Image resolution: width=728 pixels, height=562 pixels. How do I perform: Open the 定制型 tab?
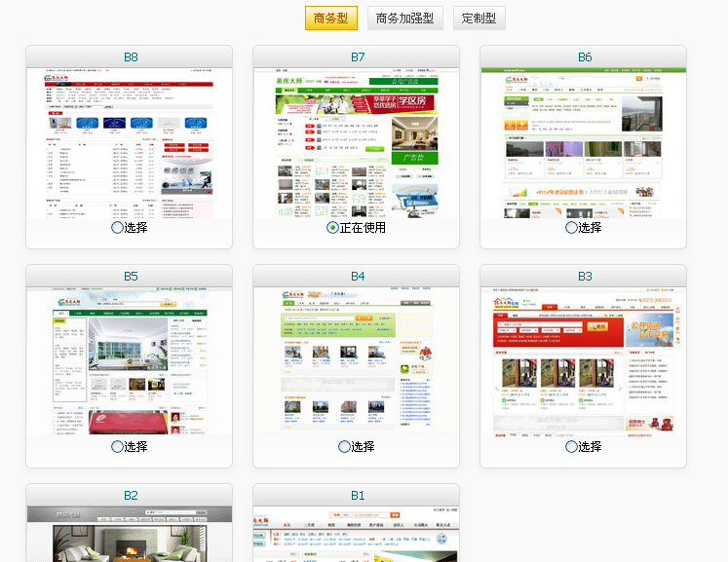(479, 19)
